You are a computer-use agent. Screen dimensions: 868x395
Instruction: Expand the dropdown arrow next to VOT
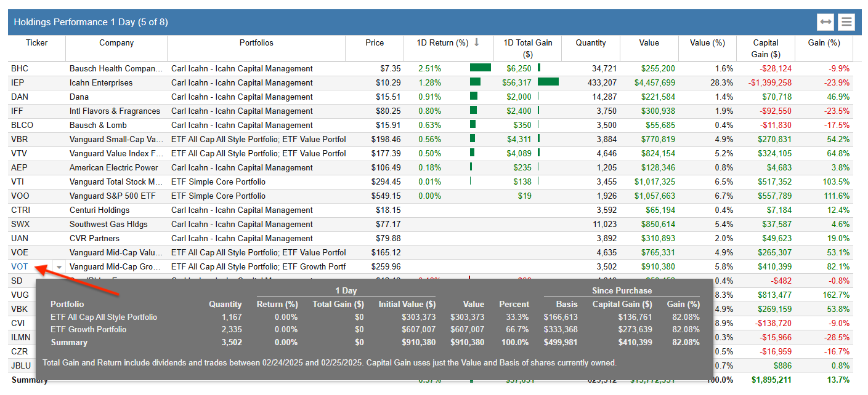tap(59, 266)
